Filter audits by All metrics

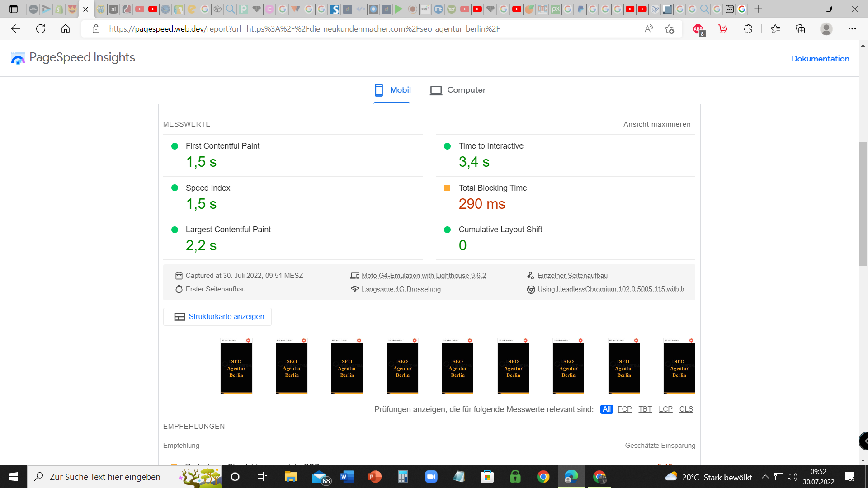pyautogui.click(x=606, y=409)
